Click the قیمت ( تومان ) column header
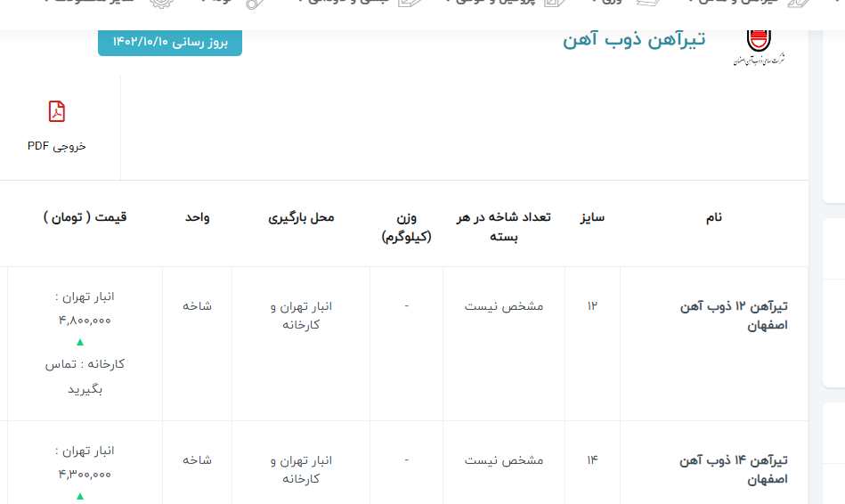The height and width of the screenshot is (504, 845). pyautogui.click(x=85, y=217)
